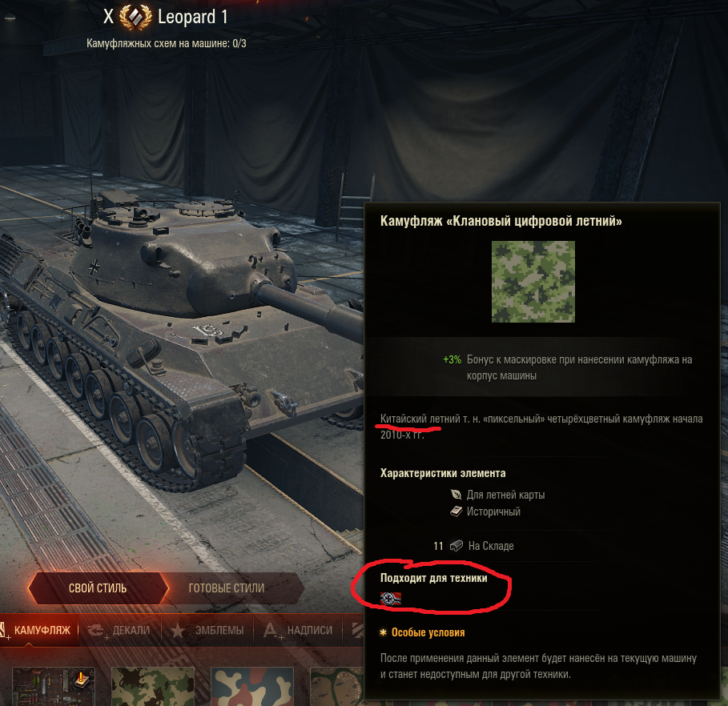Click the German flag nation icon
The width and height of the screenshot is (728, 706).
(391, 599)
